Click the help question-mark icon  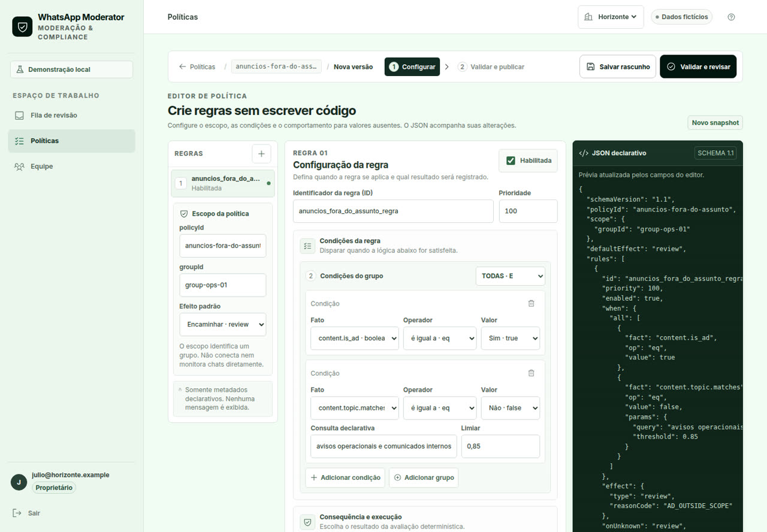(731, 17)
